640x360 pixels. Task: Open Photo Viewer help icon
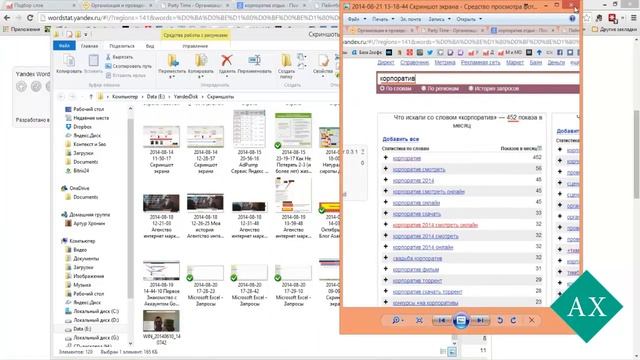[572, 19]
